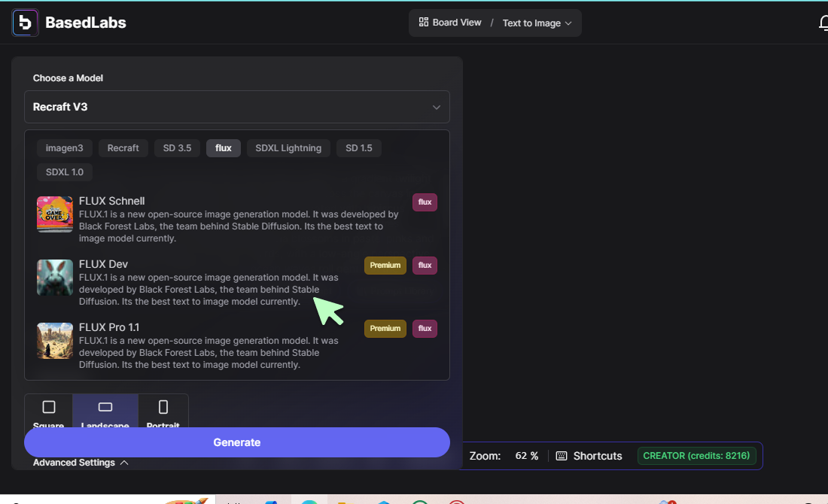
Task: Select the flux filter tag
Action: click(x=224, y=148)
